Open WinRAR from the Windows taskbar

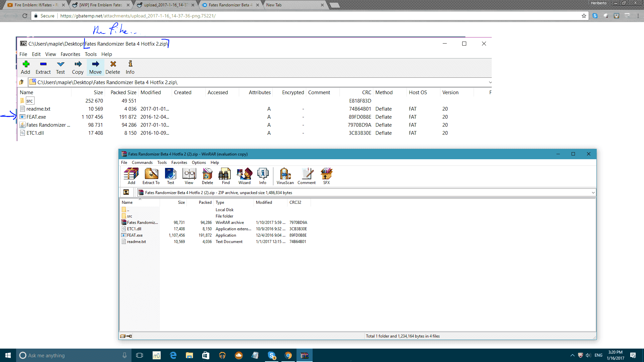pyautogui.click(x=305, y=355)
